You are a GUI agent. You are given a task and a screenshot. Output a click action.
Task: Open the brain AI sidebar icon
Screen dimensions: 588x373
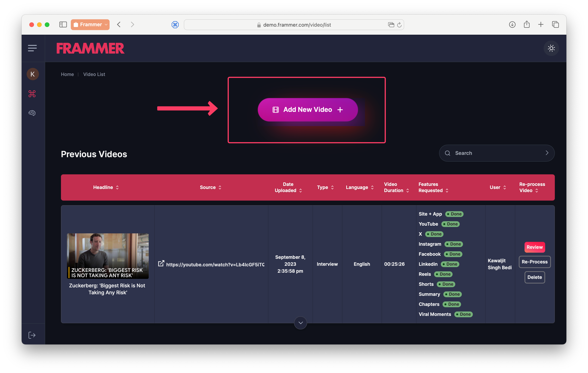(32, 113)
